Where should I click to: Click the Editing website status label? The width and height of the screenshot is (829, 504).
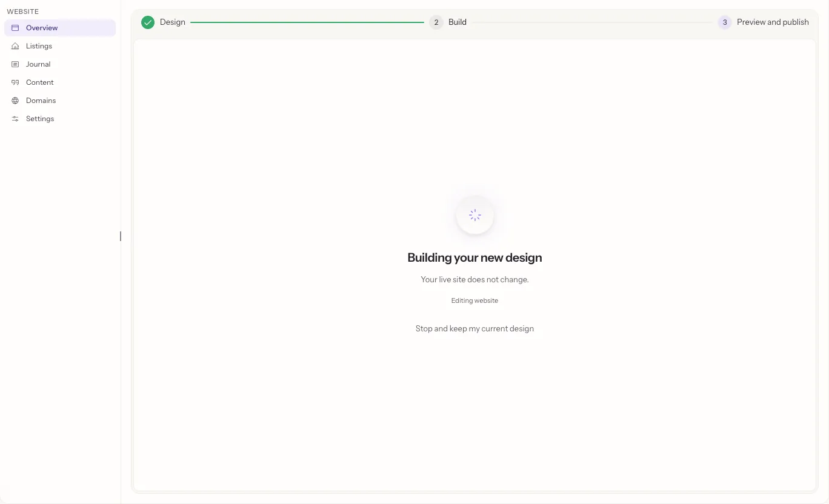pyautogui.click(x=474, y=300)
